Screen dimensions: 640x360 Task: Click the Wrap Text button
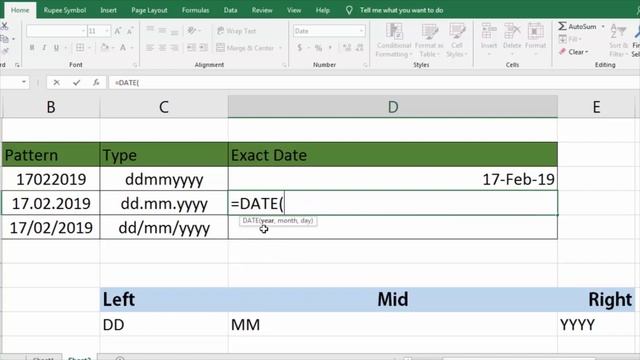point(236,31)
